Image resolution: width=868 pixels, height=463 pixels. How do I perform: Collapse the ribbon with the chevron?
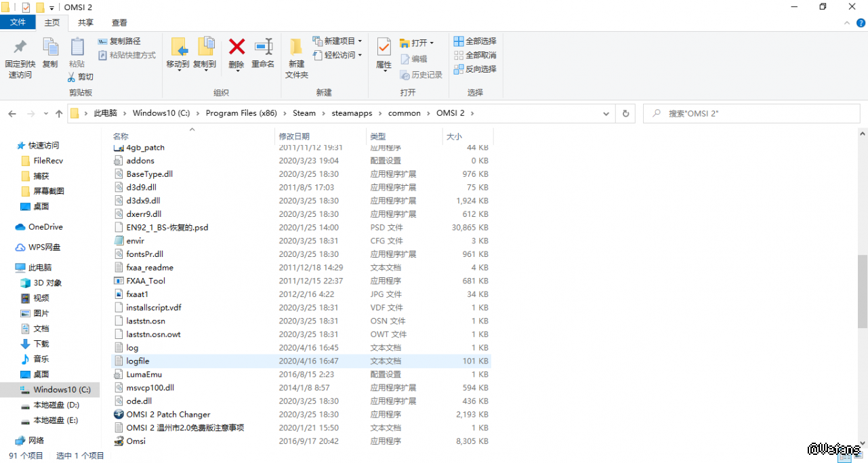click(x=846, y=22)
